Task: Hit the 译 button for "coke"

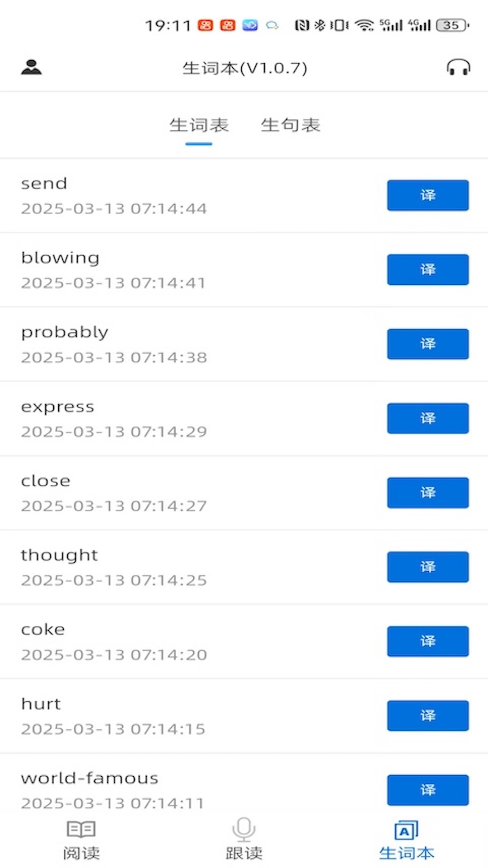Action: coord(427,641)
